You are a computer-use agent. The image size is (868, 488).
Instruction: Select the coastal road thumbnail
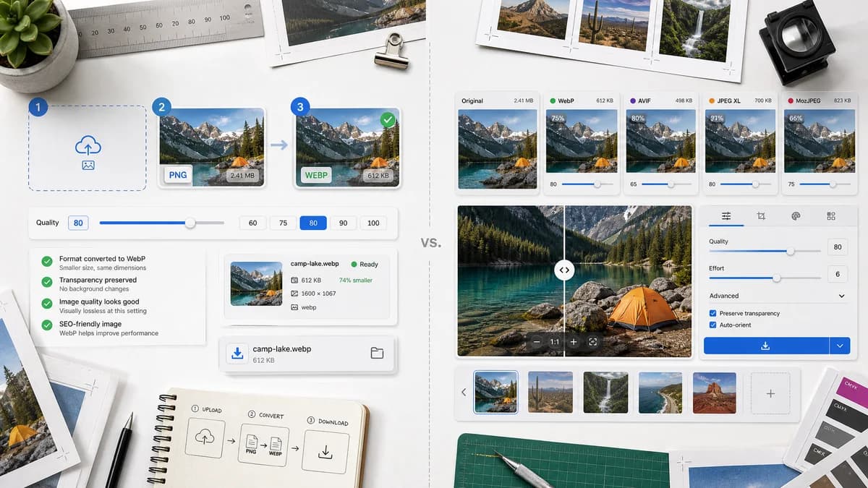pos(660,393)
